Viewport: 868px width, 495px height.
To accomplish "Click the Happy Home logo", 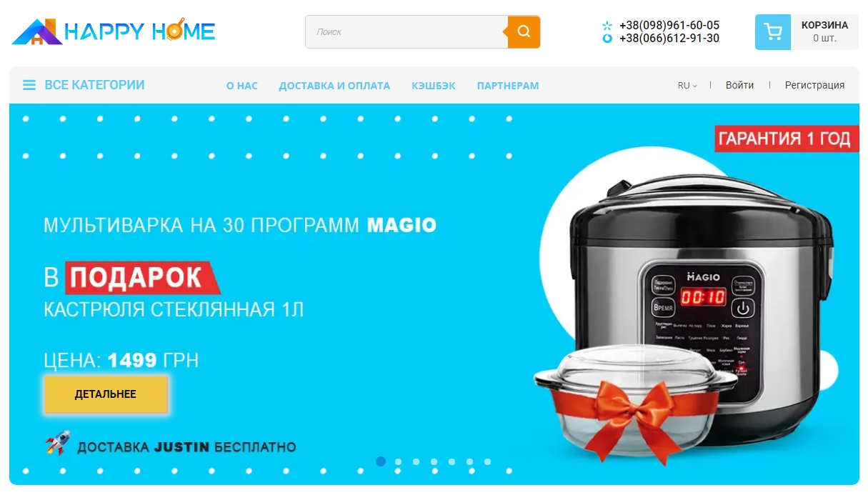I will [x=113, y=32].
